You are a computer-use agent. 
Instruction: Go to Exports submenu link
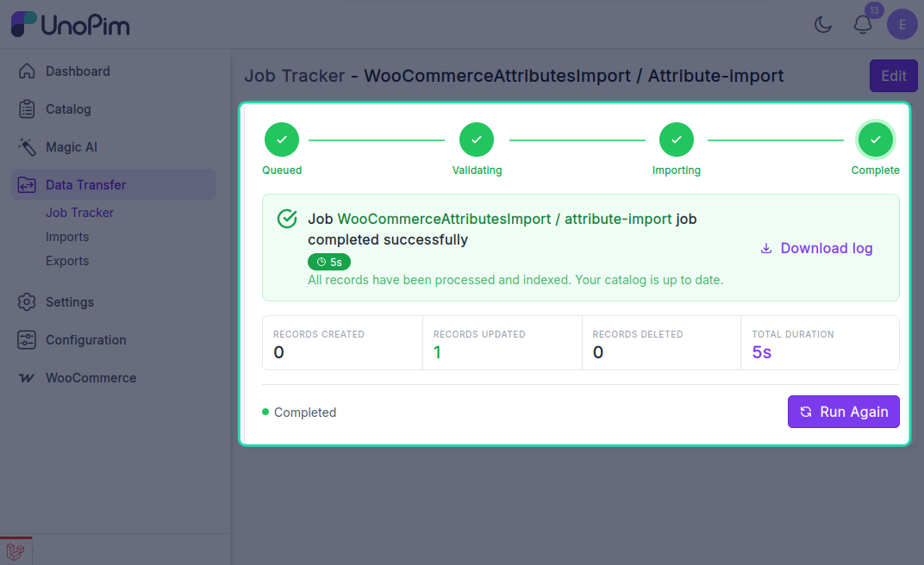point(67,261)
